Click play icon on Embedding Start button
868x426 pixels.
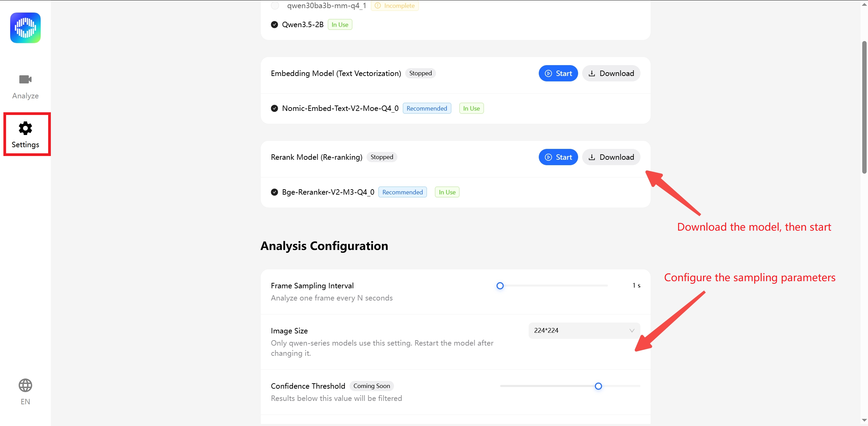548,73
